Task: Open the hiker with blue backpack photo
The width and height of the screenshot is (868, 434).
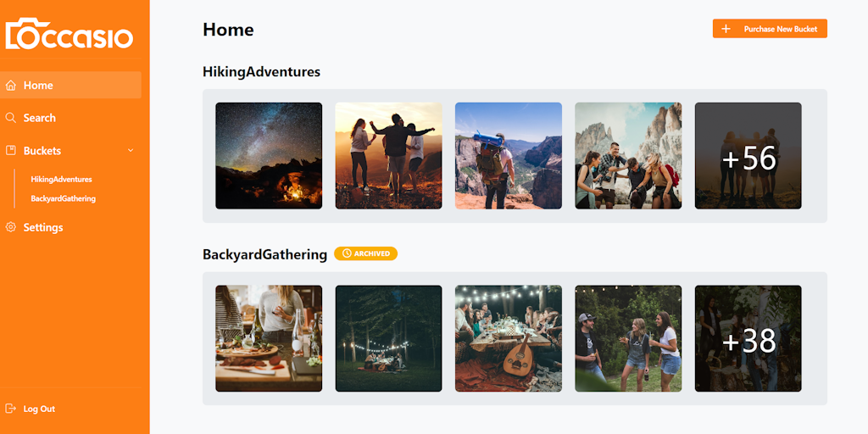Action: point(508,156)
